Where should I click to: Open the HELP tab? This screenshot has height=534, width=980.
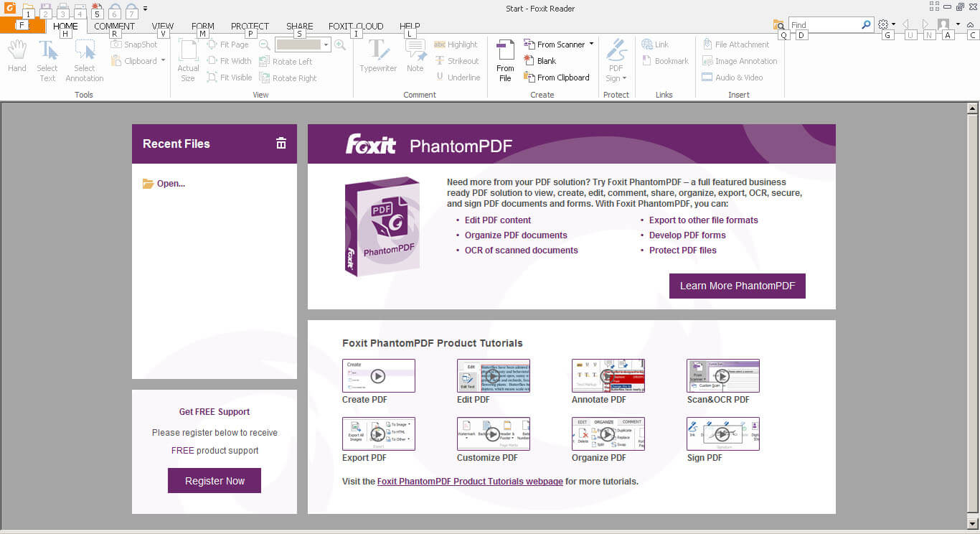(410, 26)
